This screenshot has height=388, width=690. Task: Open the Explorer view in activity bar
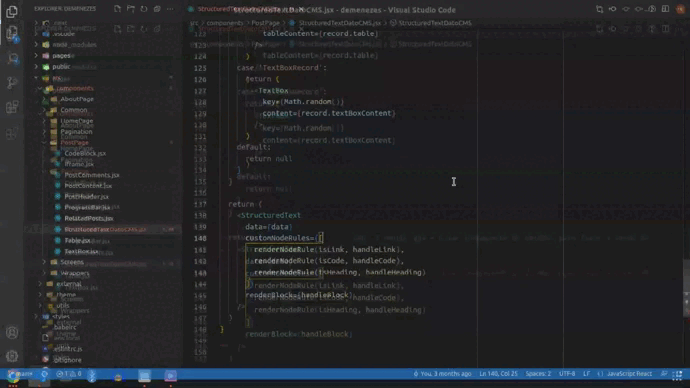coord(12,11)
